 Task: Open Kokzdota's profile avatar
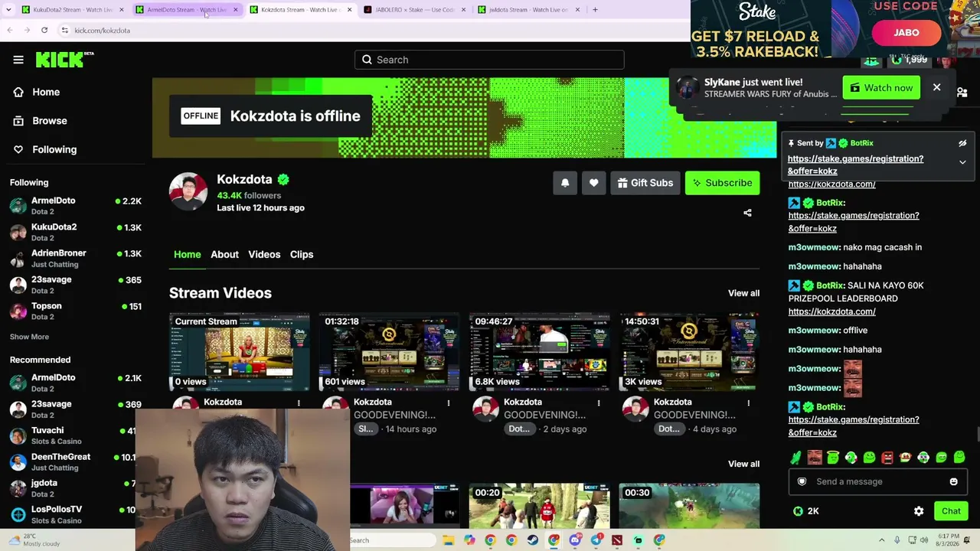[x=188, y=191]
